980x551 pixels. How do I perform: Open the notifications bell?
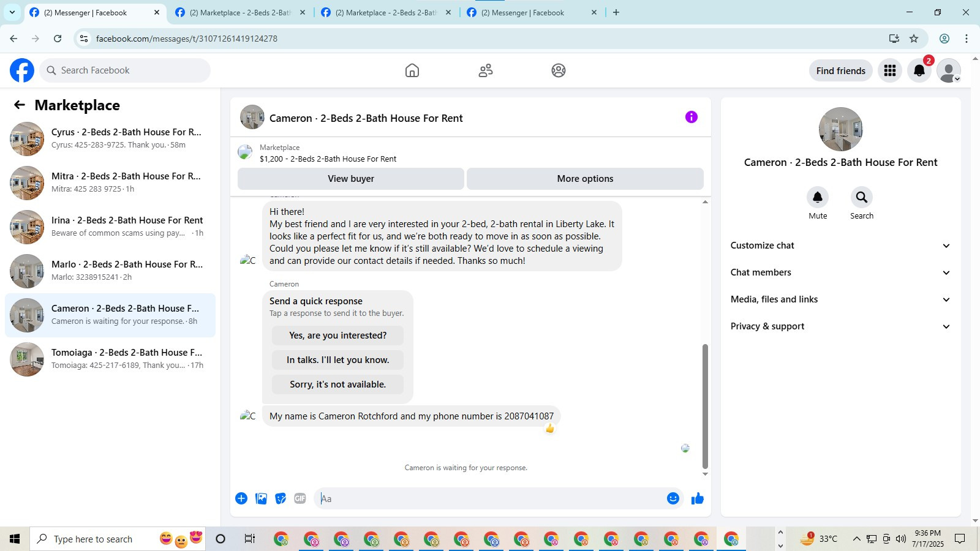click(919, 70)
